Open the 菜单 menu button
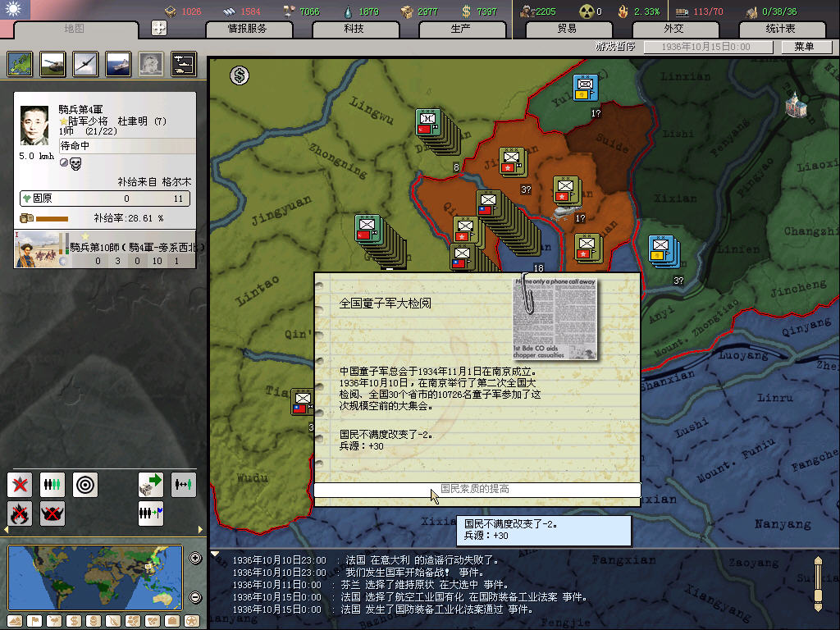 coord(803,47)
